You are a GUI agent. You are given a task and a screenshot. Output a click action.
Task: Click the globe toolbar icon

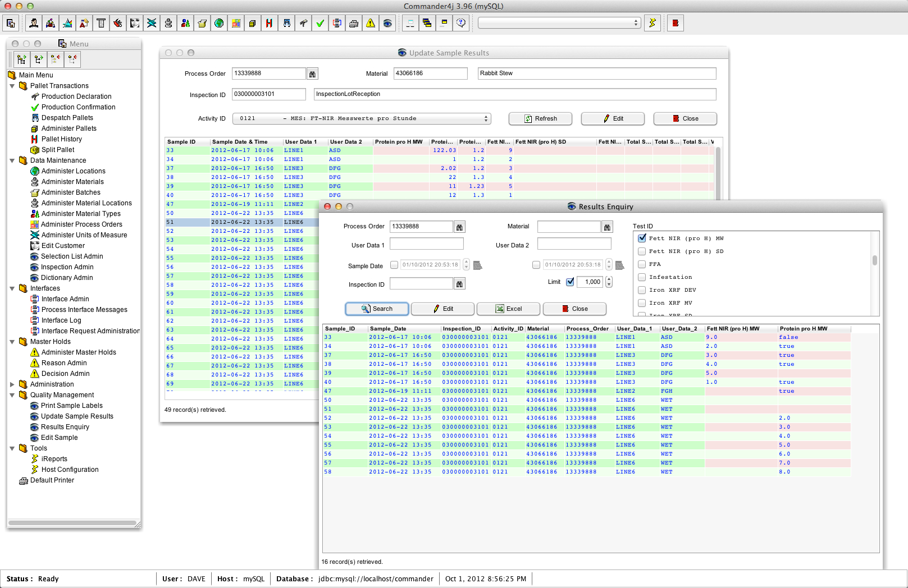(219, 23)
